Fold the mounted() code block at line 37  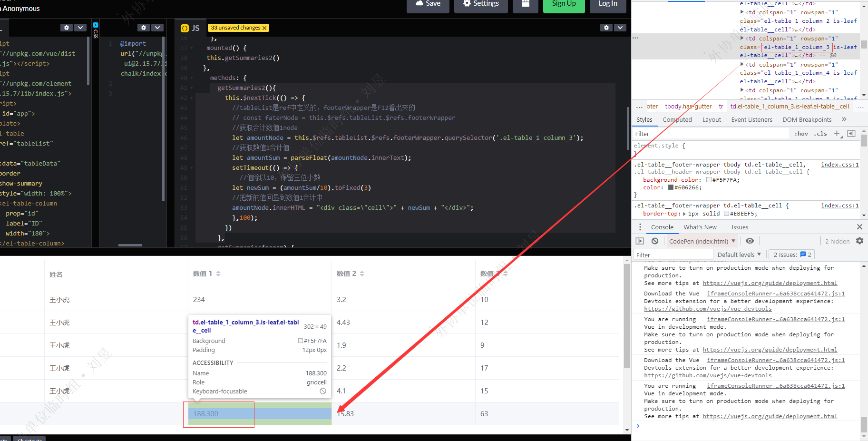[192, 48]
